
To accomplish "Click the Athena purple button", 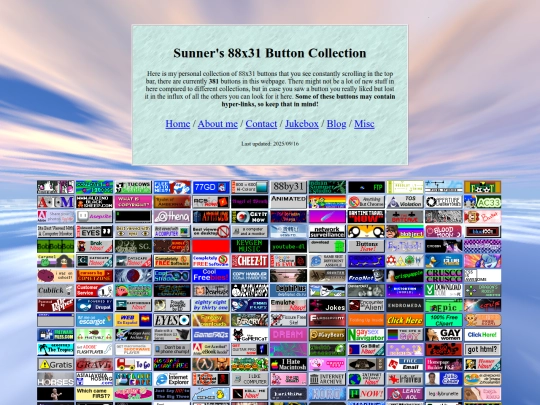I will point(172,217).
